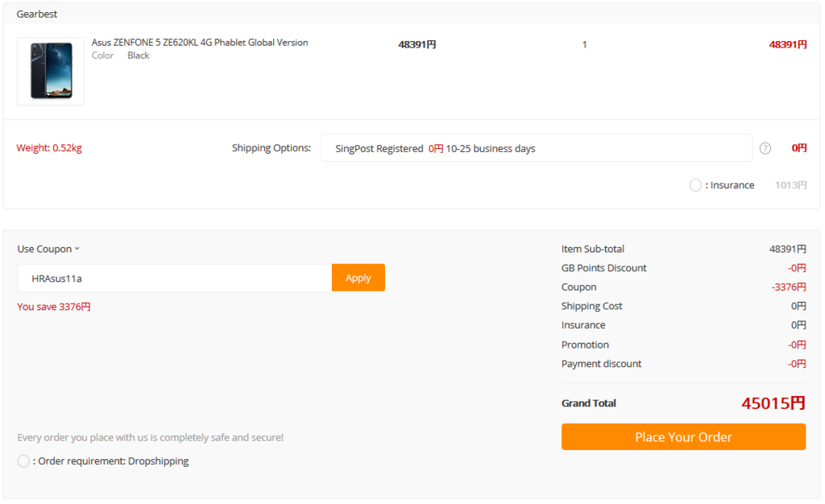Click the black unit price 48391円
The width and height of the screenshot is (825, 504).
(417, 44)
